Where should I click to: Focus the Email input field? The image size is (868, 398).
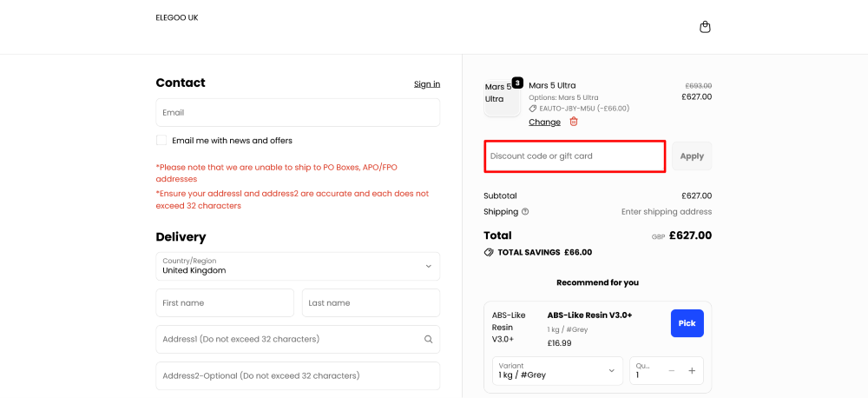point(298,112)
